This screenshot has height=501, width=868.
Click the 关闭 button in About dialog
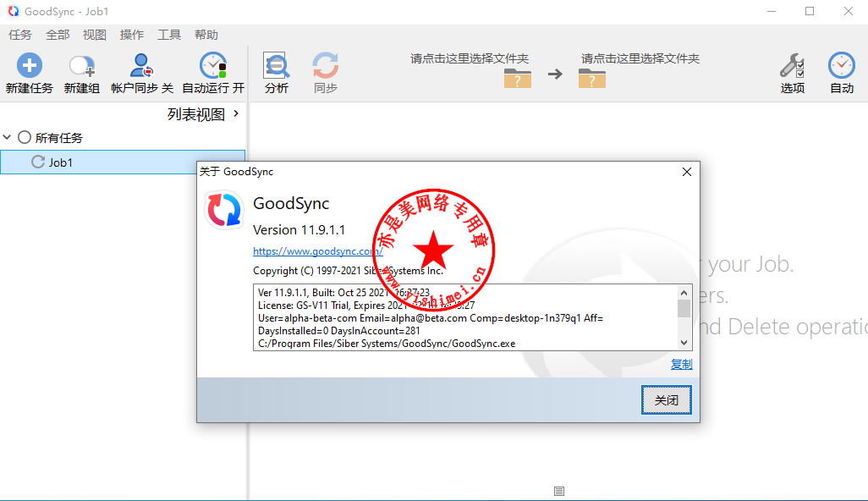667,399
